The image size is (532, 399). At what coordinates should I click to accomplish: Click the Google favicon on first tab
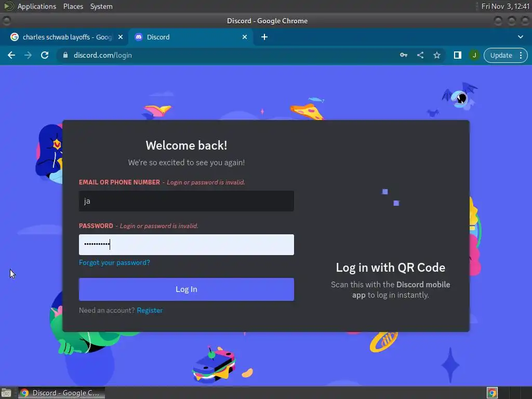[x=14, y=37]
